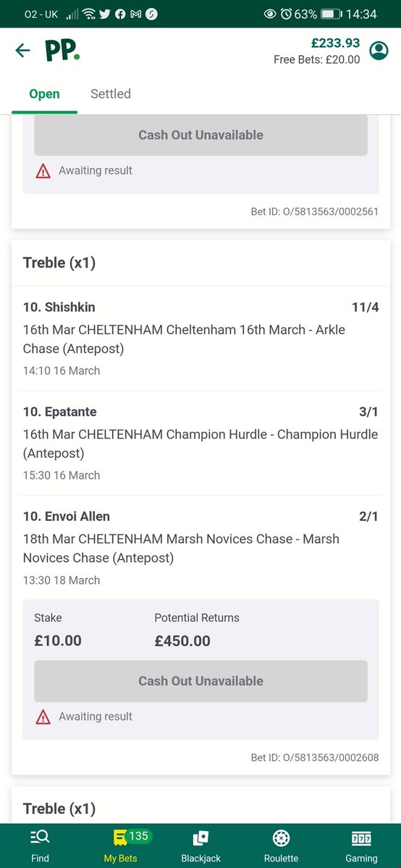Open the account profile icon
This screenshot has width=401, height=868.
379,51
